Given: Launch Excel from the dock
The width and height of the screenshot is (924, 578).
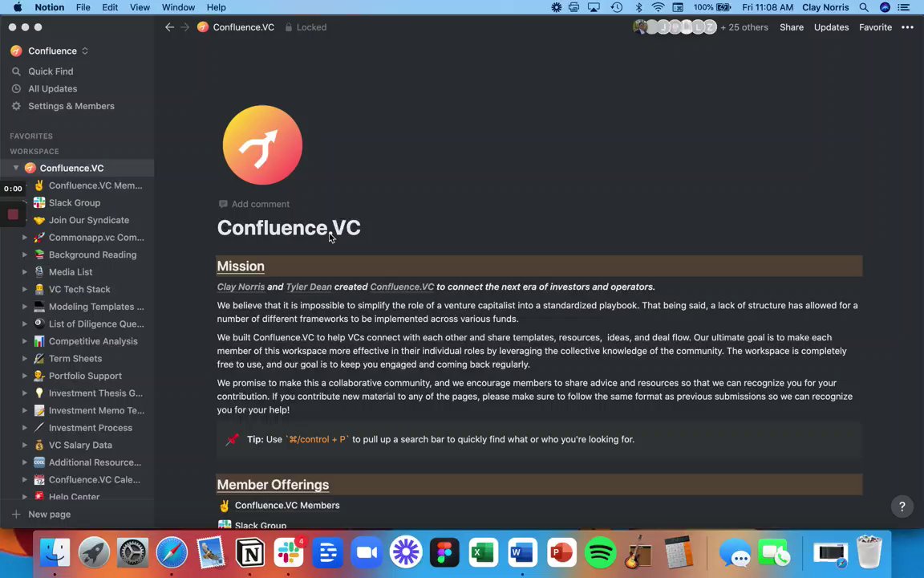Looking at the screenshot, I should click(x=483, y=553).
